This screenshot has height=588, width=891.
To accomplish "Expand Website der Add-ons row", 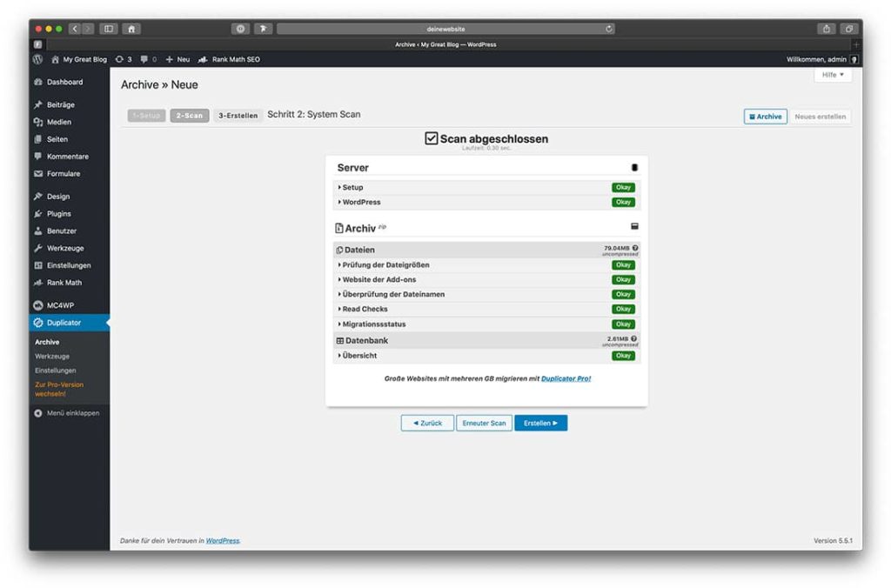I will [x=486, y=279].
